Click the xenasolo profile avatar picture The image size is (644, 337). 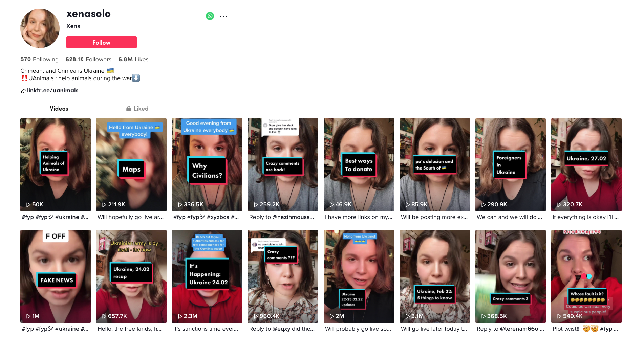(40, 28)
